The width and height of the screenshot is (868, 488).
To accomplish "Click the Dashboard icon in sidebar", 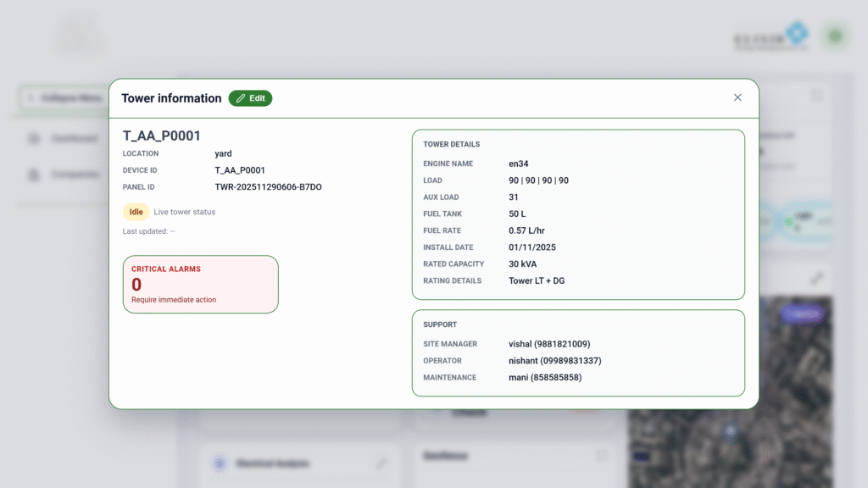I will [x=34, y=138].
